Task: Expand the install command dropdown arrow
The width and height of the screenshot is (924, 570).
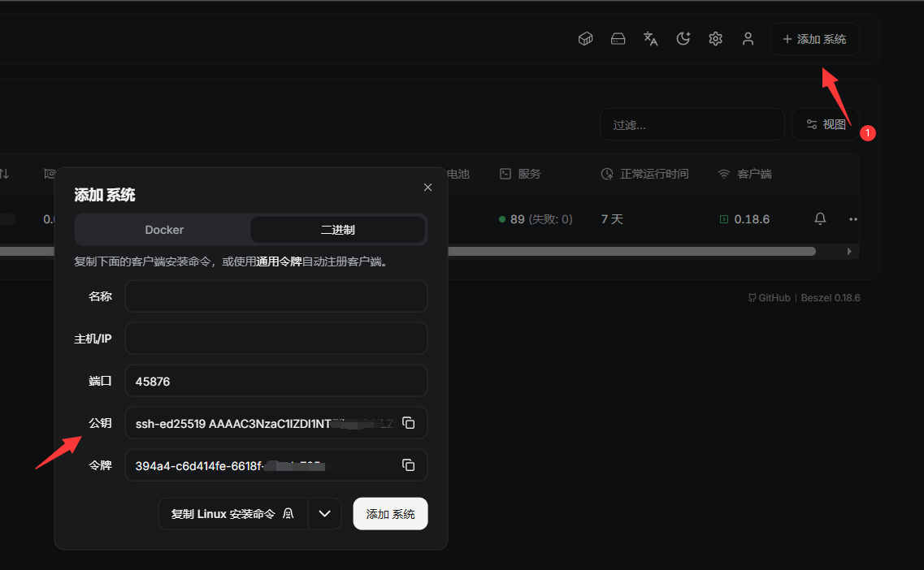Action: click(325, 514)
